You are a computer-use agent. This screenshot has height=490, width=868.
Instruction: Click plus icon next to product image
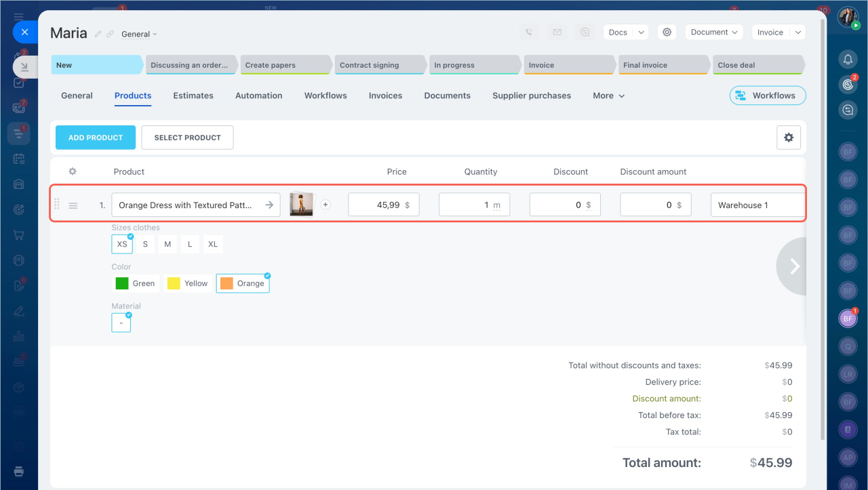click(x=325, y=205)
